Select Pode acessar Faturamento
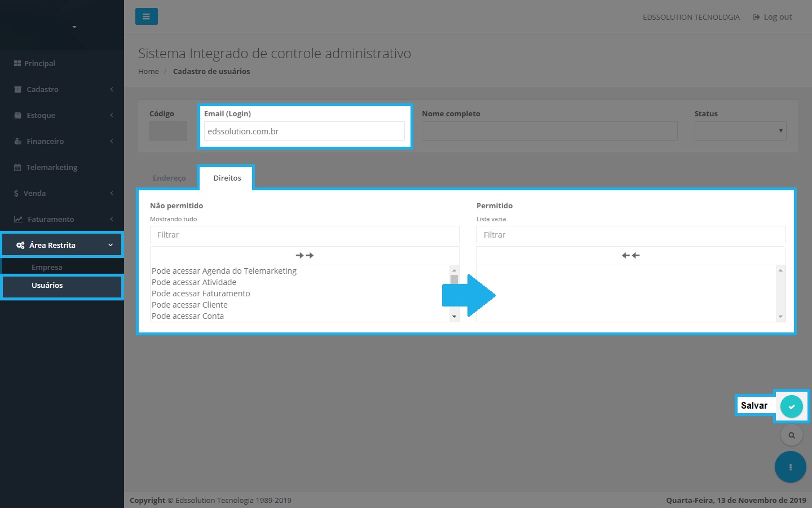This screenshot has width=812, height=508. click(201, 294)
